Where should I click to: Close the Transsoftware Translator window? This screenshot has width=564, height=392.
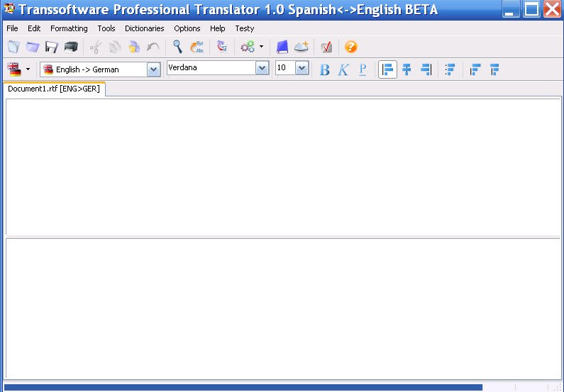coord(553,9)
